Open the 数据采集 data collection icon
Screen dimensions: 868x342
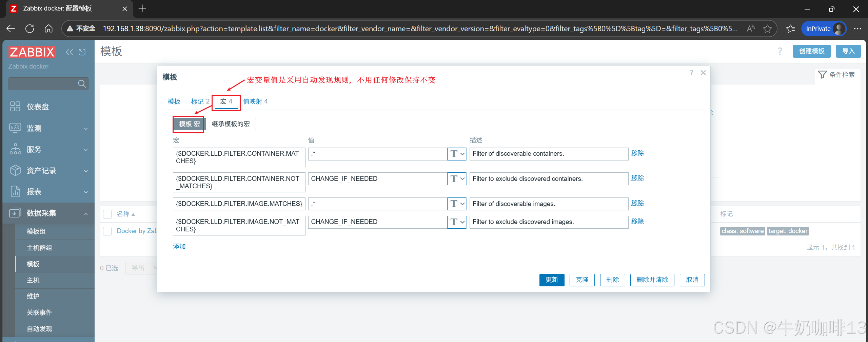coord(15,213)
